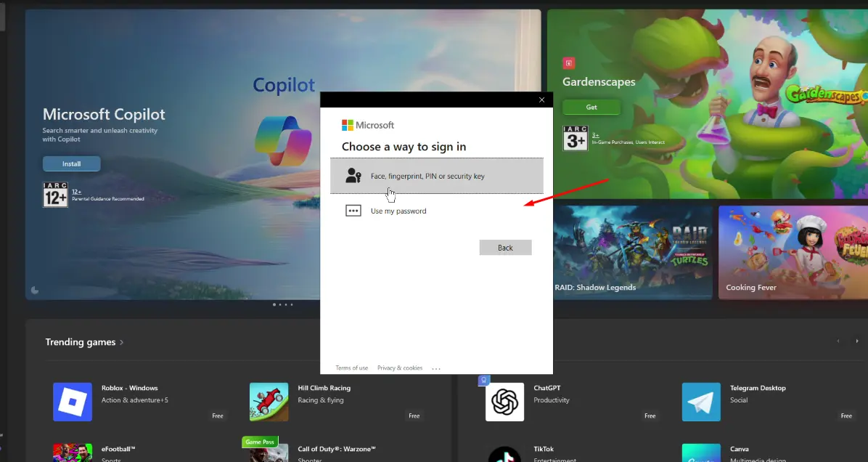Image resolution: width=868 pixels, height=462 pixels.
Task: Expand Trending games section via chevron
Action: (122, 342)
